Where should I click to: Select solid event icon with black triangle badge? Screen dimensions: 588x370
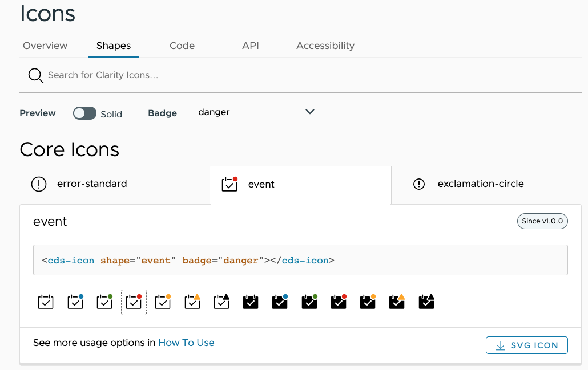coord(426,302)
